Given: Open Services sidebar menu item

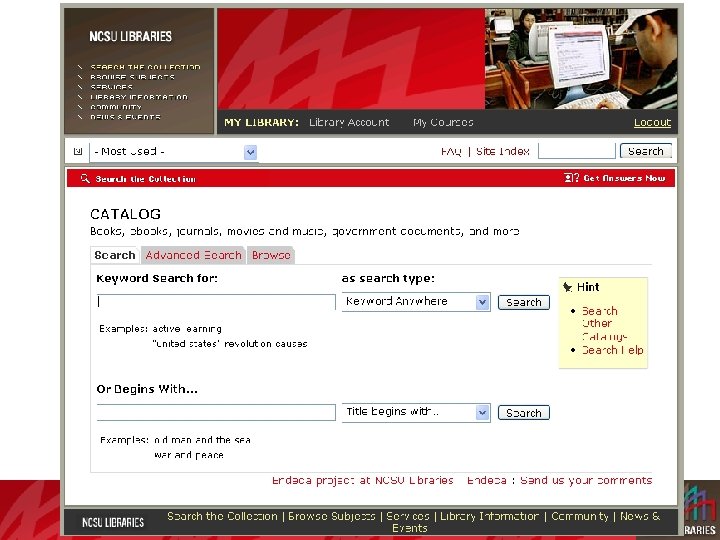Looking at the screenshot, I should coord(112,87).
